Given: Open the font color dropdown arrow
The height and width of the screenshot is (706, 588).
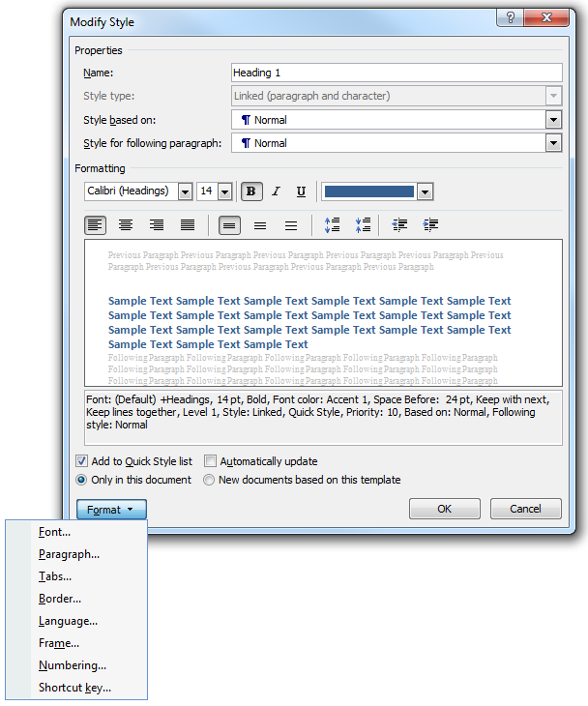Looking at the screenshot, I should [x=425, y=191].
